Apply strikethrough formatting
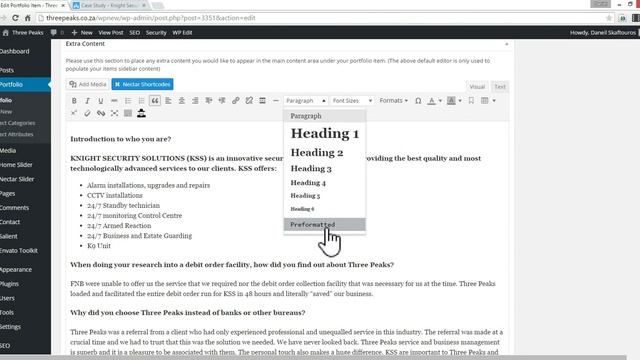Viewport: 640px width, 360px height. coord(114,101)
